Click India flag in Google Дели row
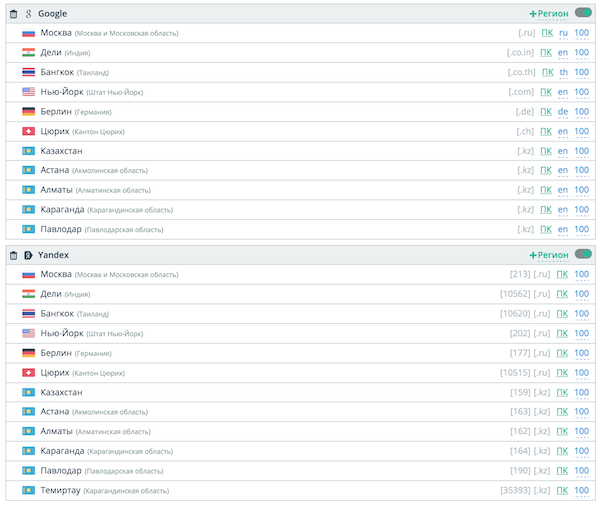The width and height of the screenshot is (600, 505). [29, 53]
